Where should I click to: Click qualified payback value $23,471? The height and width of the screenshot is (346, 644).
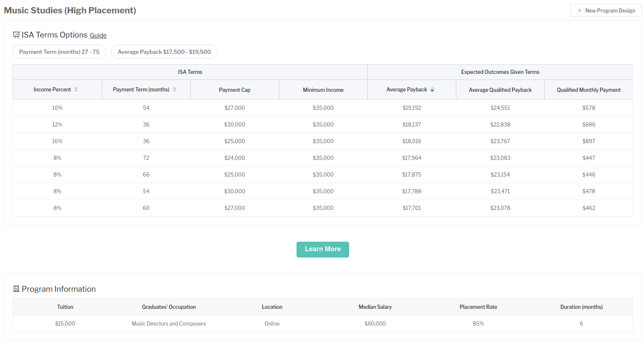pos(500,191)
